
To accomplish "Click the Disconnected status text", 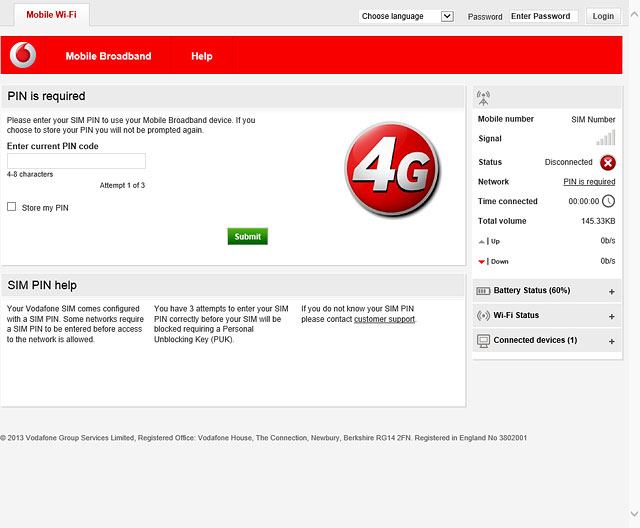I will (x=568, y=162).
